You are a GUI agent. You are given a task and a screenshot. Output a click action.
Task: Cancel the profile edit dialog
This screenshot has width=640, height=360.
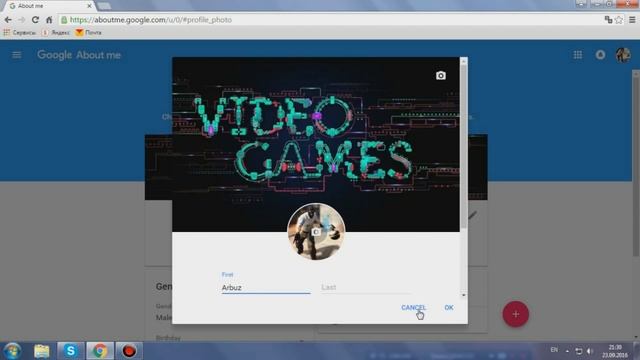pyautogui.click(x=413, y=307)
